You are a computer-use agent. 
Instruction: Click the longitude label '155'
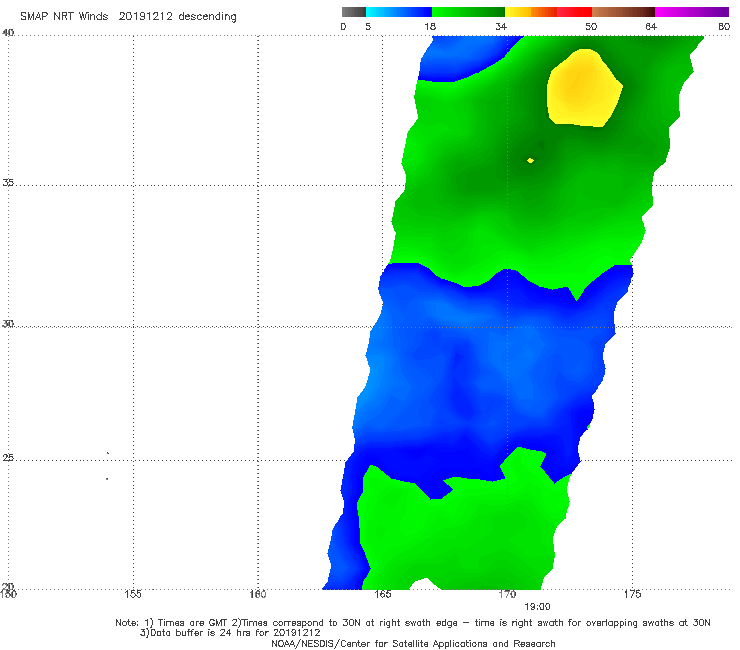[133, 594]
